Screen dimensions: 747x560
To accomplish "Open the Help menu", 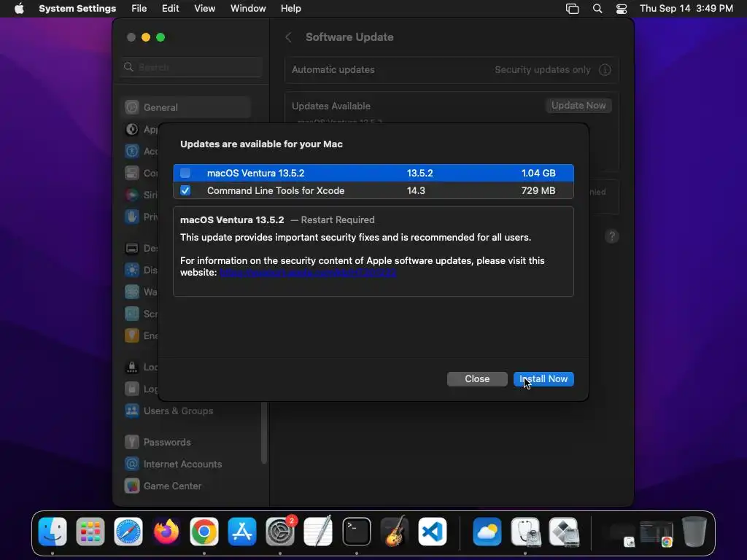I will (x=290, y=9).
